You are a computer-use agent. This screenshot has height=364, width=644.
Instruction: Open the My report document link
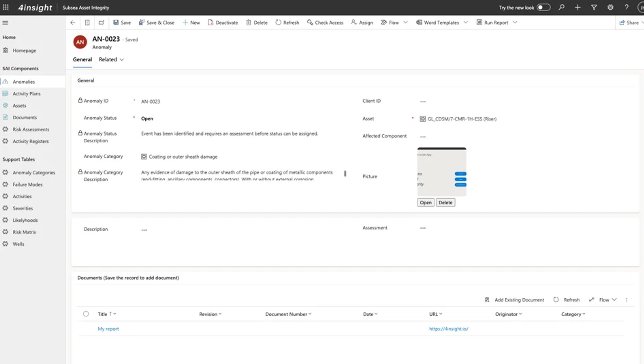click(x=108, y=329)
